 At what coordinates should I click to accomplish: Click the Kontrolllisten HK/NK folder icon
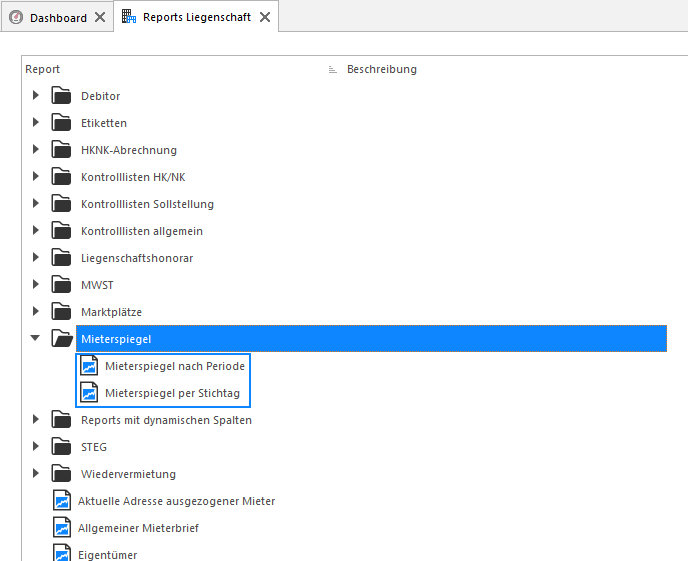click(x=61, y=176)
